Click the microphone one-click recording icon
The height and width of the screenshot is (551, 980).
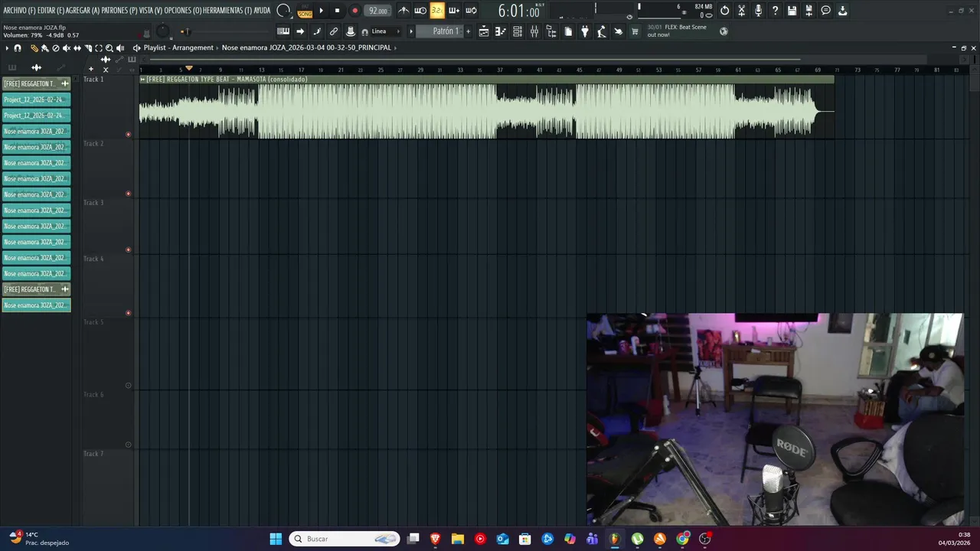[x=758, y=11]
